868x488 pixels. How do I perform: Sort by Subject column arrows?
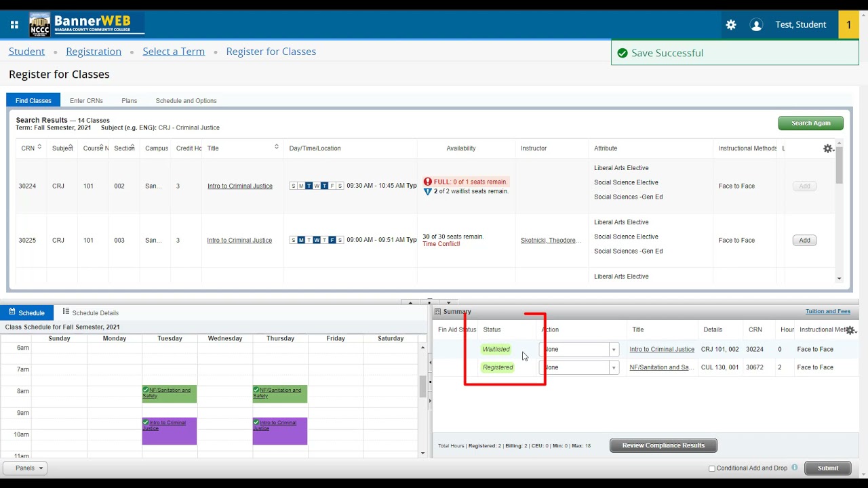71,147
